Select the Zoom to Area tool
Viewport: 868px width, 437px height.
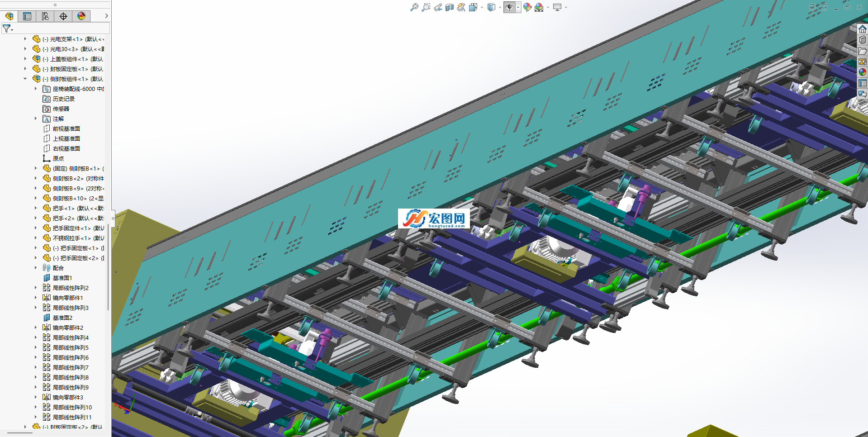(426, 7)
